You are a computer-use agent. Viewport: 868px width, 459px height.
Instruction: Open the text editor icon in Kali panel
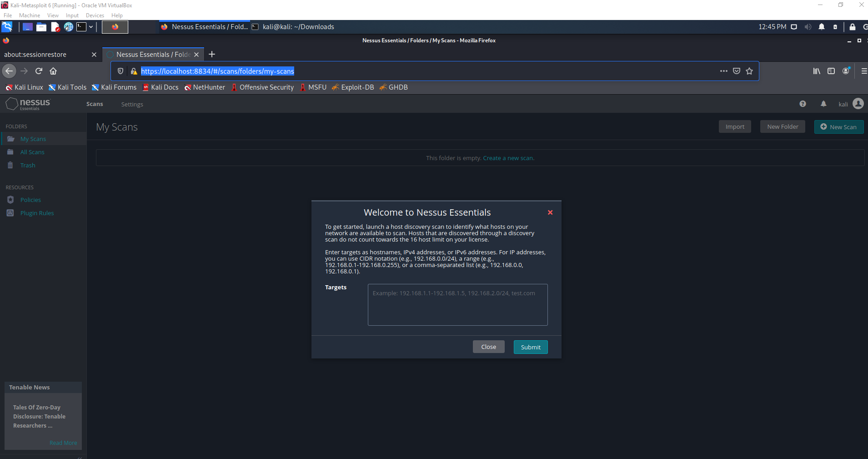55,27
